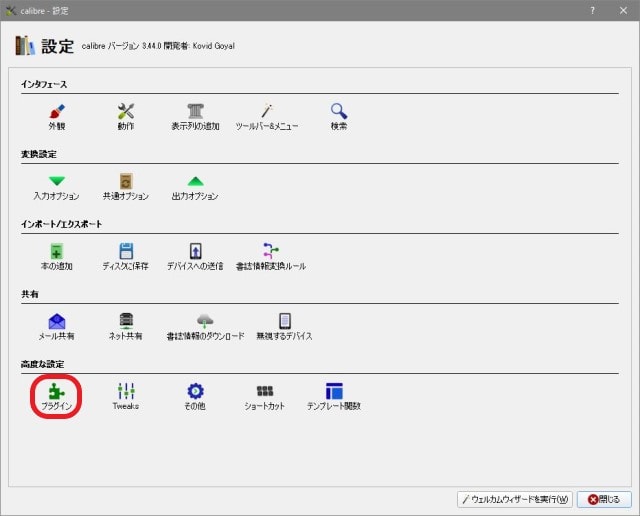The image size is (640, 516).
Task: Open 入力オプション conversion settings
Action: [57, 187]
